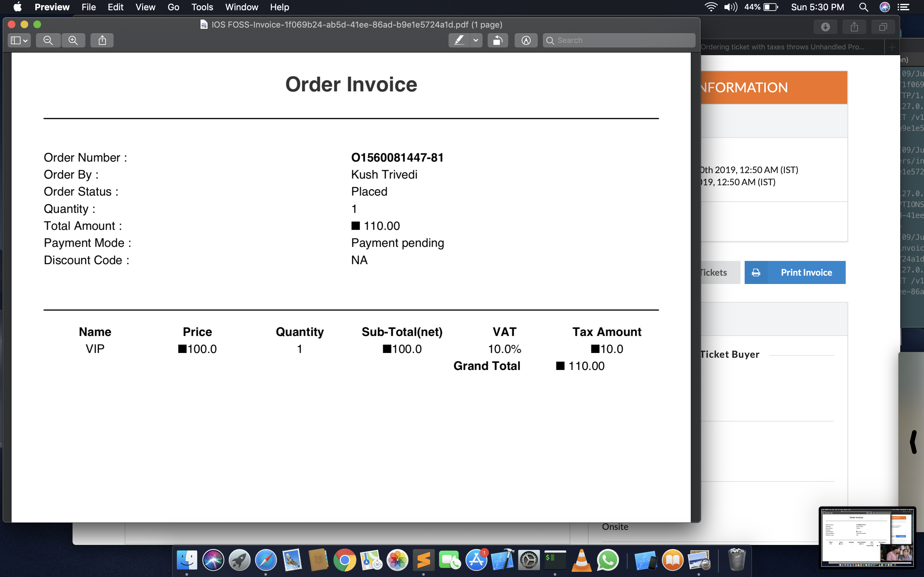Zoom out the PDF view

(48, 40)
